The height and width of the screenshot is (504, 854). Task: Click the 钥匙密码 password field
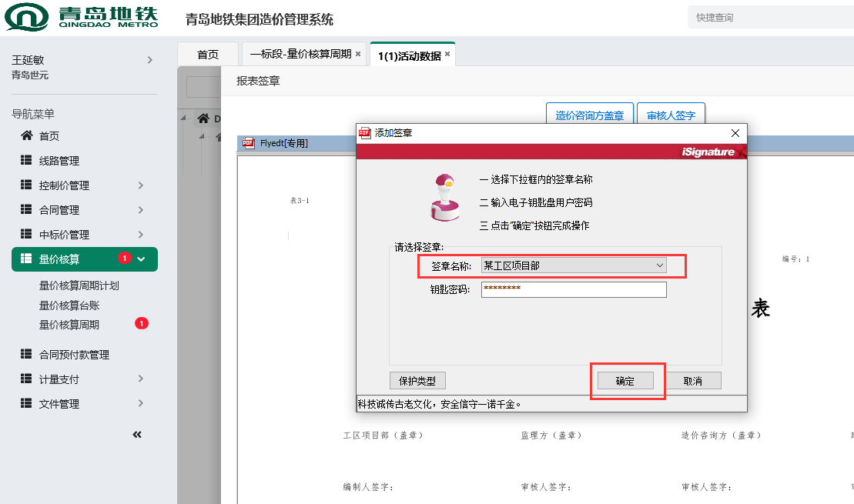click(x=573, y=289)
